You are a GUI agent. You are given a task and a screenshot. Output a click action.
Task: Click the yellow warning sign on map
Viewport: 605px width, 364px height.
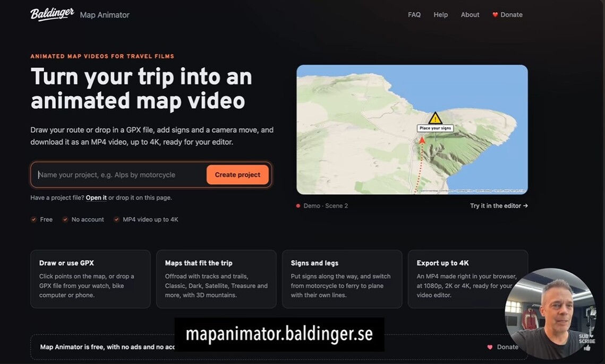coord(435,118)
